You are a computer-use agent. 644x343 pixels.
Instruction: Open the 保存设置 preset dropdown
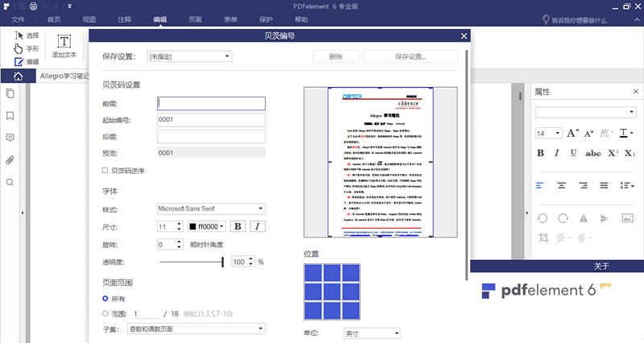point(190,56)
